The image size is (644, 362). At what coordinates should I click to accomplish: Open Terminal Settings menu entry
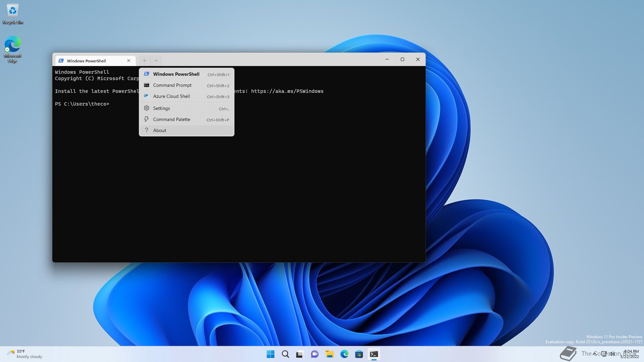[186, 108]
